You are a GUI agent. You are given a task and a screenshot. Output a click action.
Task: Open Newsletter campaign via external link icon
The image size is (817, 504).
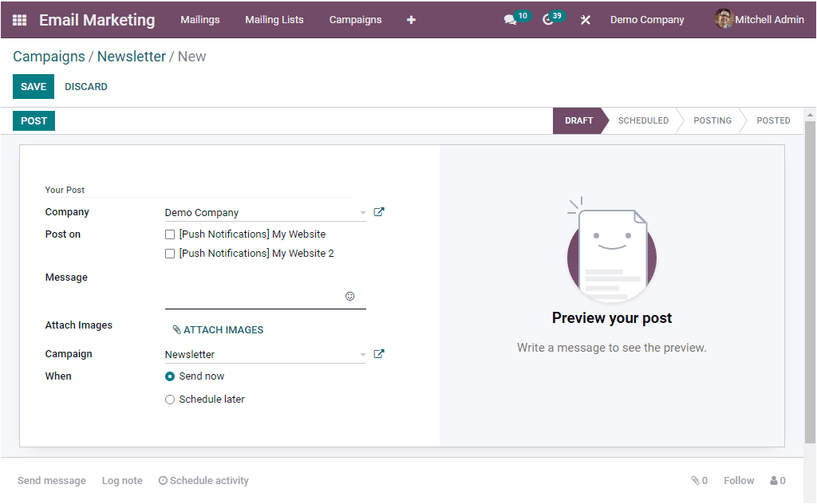click(379, 353)
